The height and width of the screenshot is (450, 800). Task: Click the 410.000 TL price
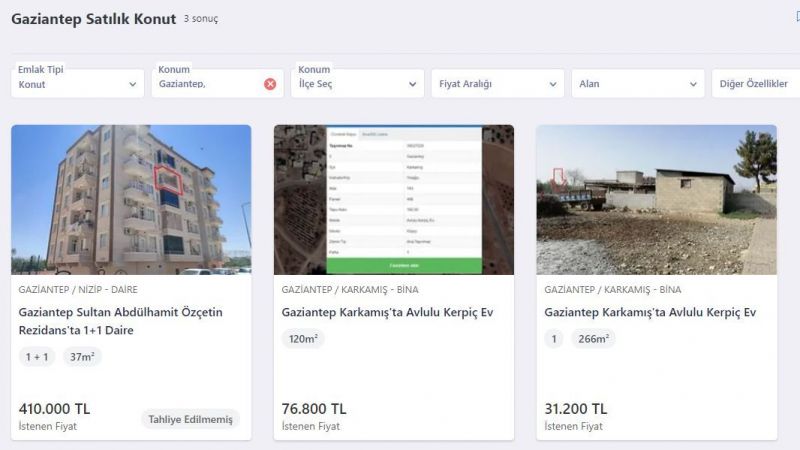click(x=55, y=409)
